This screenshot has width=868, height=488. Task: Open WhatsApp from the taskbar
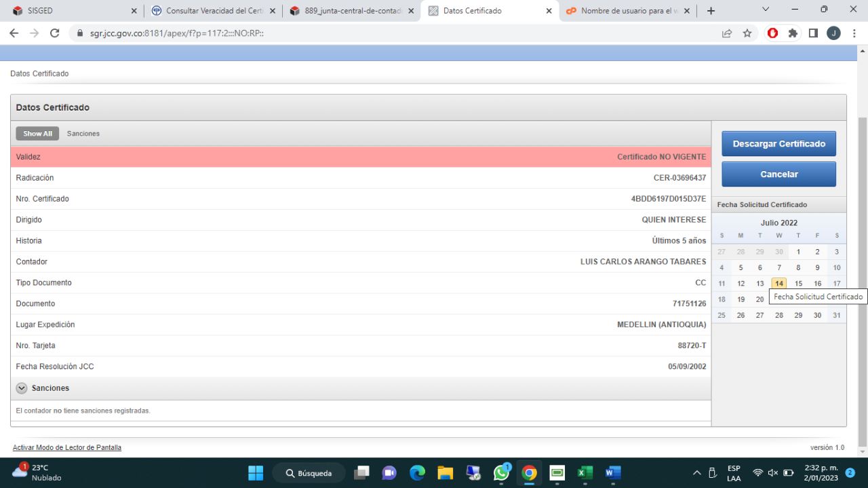(501, 472)
